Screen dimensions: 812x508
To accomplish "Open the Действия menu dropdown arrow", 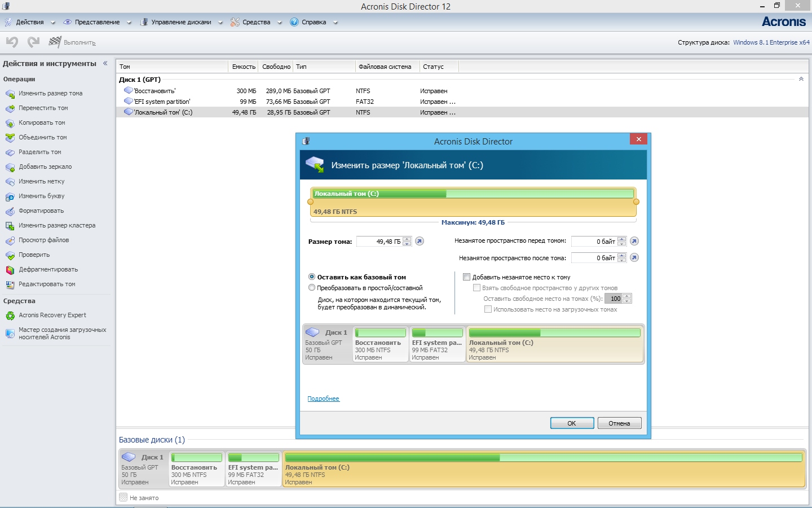I will click(53, 23).
